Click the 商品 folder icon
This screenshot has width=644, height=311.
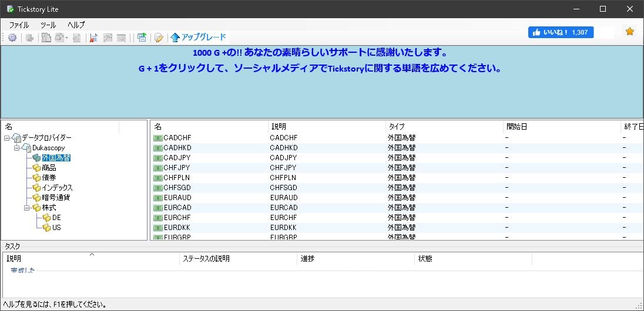pos(36,168)
